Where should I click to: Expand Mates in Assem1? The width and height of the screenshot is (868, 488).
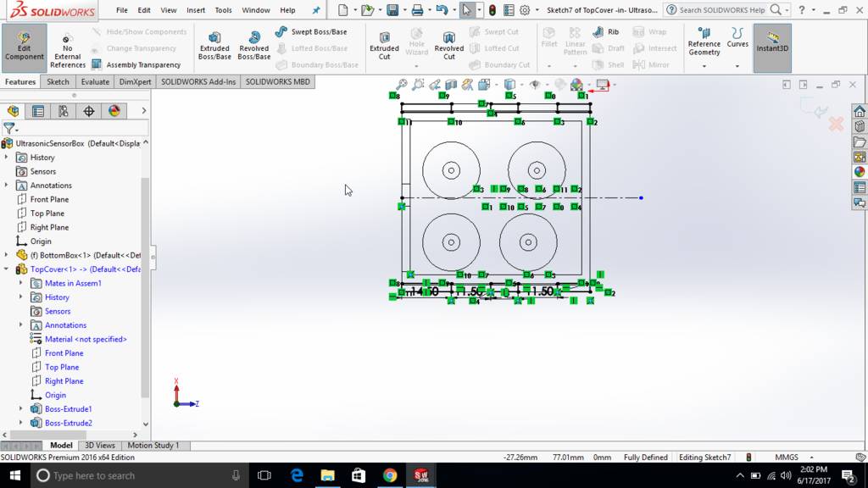click(x=21, y=283)
